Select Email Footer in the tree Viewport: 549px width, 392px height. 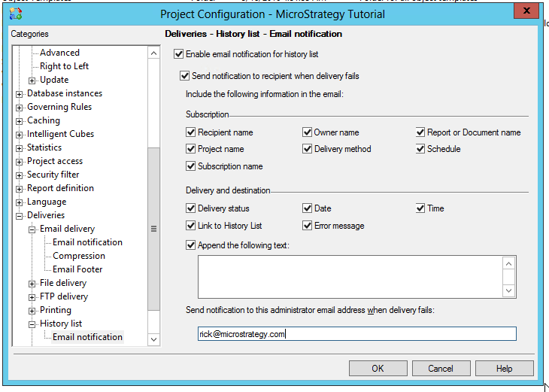coord(77,269)
